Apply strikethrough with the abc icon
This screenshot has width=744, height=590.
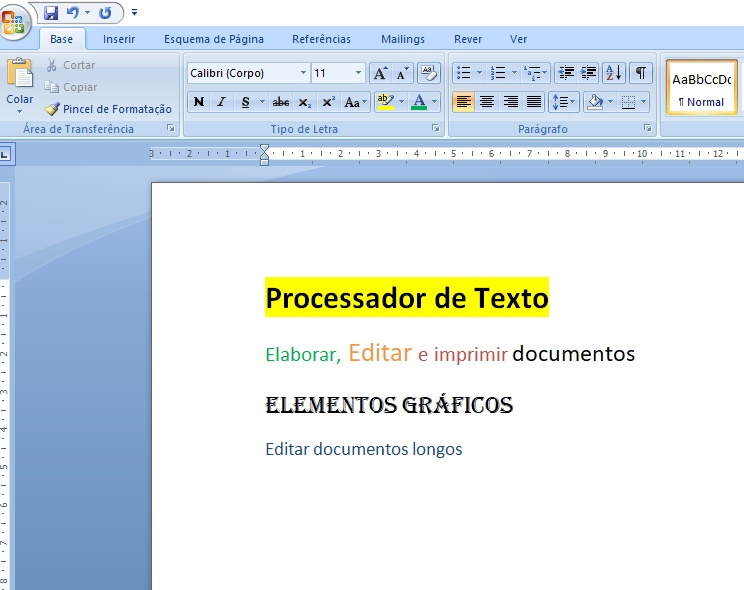(281, 102)
